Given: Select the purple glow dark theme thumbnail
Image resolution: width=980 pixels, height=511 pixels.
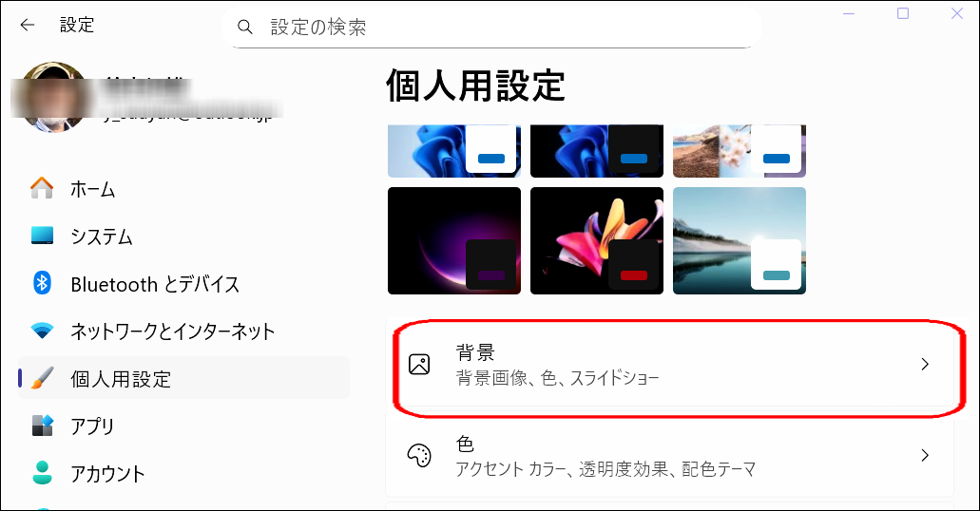Looking at the screenshot, I should 454,240.
